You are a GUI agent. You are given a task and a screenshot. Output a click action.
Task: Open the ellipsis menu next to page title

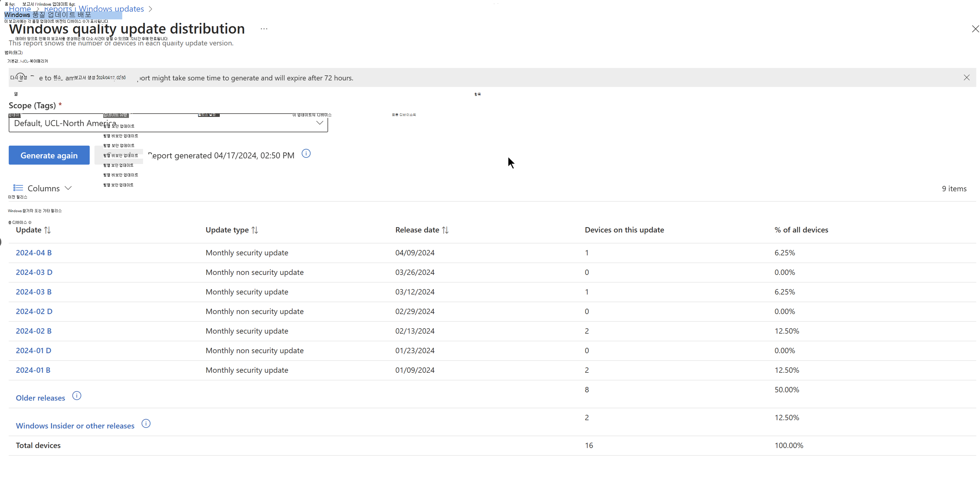tap(264, 29)
